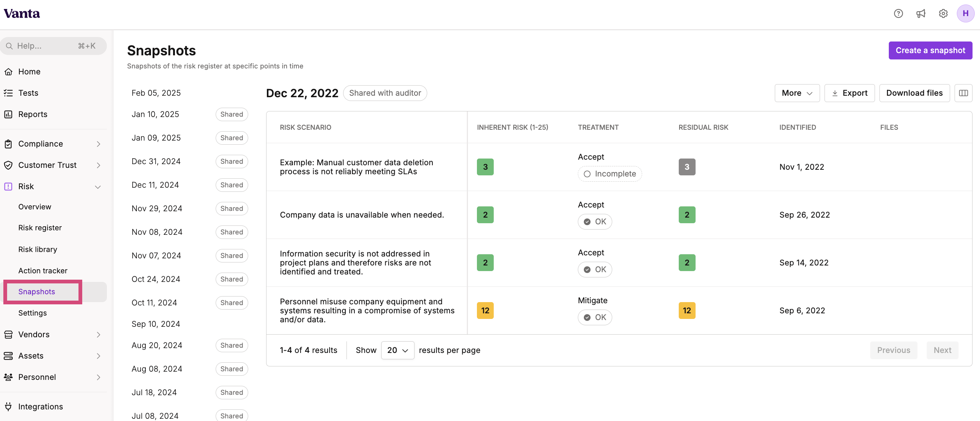Image resolution: width=980 pixels, height=421 pixels.
Task: Open the Risk library page
Action: coord(38,249)
